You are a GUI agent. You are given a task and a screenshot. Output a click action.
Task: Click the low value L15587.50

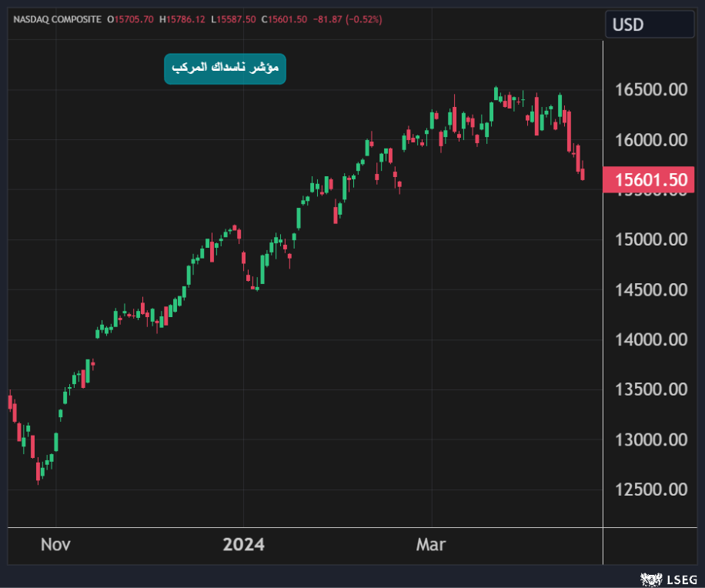(x=234, y=18)
